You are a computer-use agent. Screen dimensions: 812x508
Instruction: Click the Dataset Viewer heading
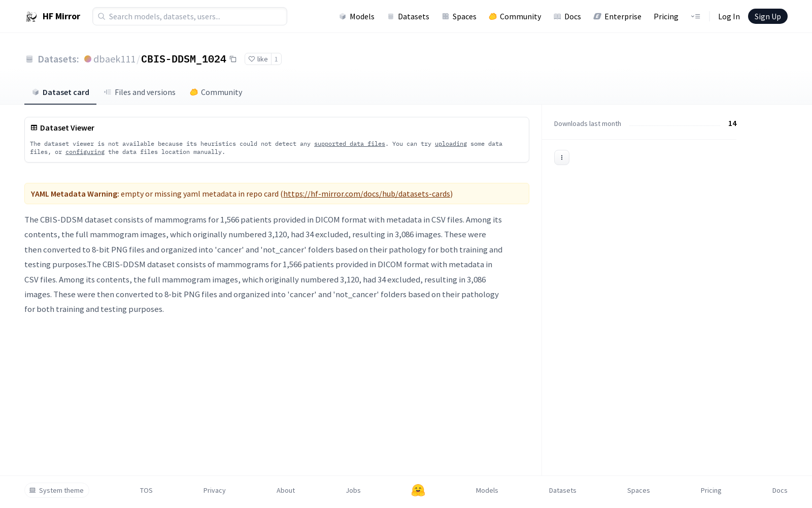(x=67, y=128)
